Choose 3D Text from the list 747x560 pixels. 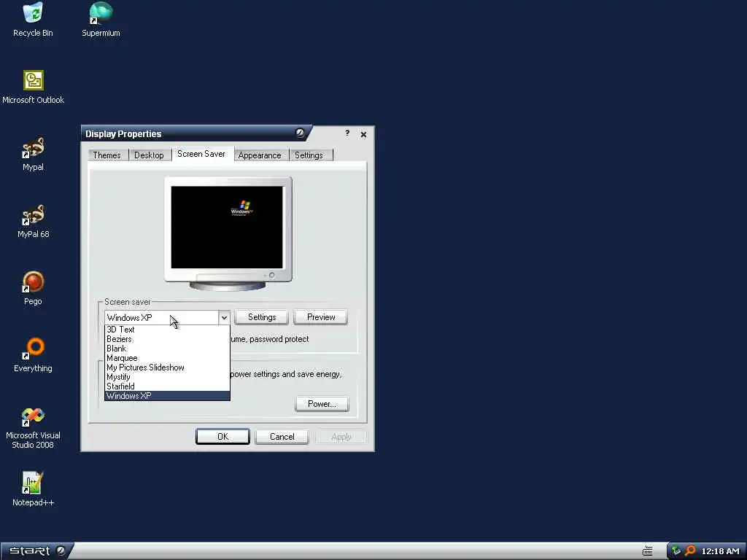[x=167, y=330]
